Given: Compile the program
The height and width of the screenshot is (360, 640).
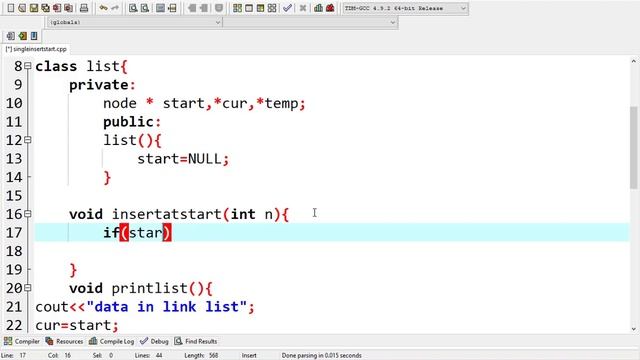Looking at the screenshot, I should (237, 8).
